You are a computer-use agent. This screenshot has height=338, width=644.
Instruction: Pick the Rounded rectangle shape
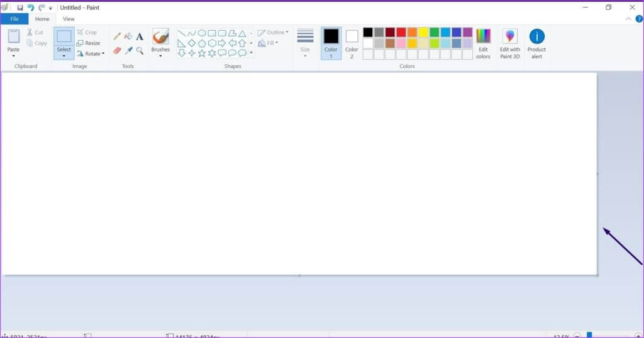222,33
